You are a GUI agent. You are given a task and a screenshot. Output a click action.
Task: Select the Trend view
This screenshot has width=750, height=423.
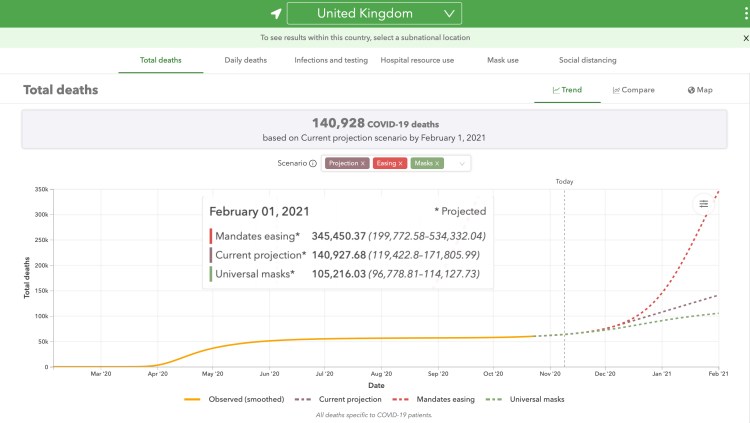click(x=567, y=90)
